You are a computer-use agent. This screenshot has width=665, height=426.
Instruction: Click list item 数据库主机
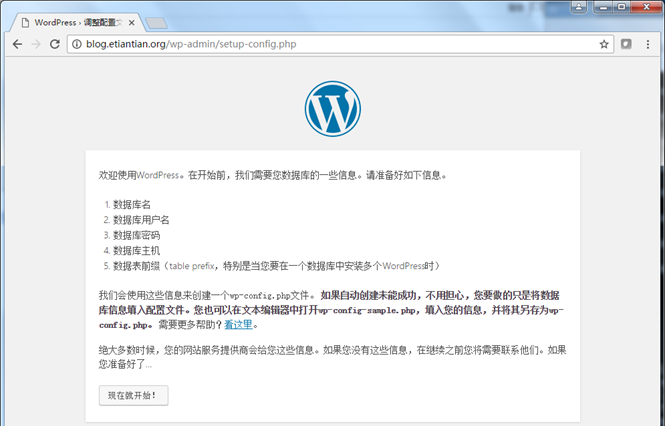pos(137,250)
